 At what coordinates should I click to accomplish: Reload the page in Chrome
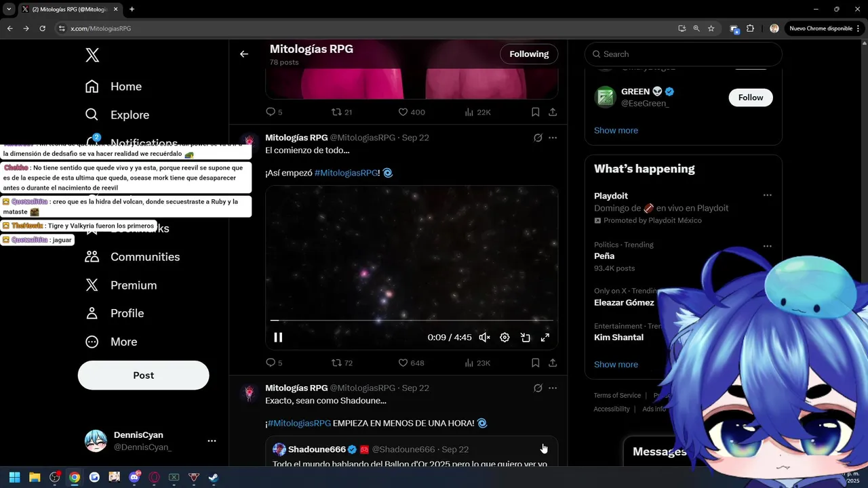(42, 28)
